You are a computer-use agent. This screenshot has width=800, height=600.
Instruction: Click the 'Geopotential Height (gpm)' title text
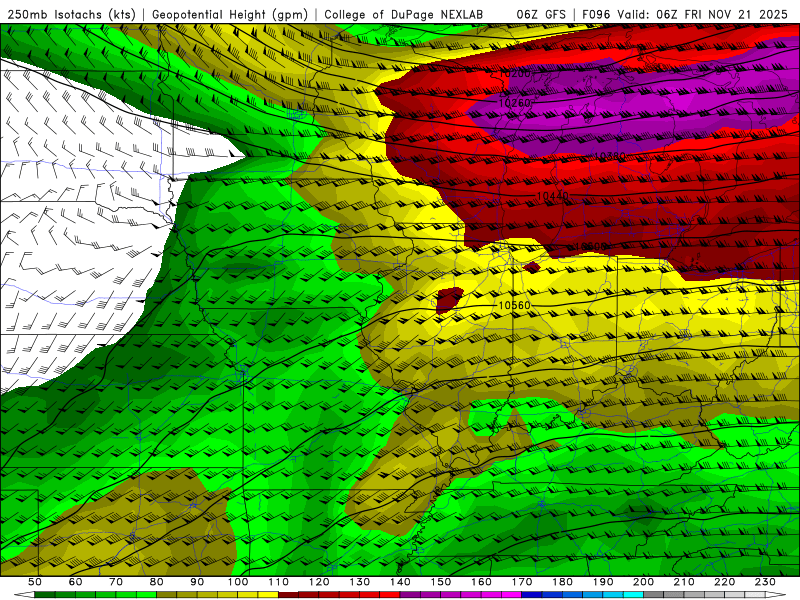coord(230,14)
